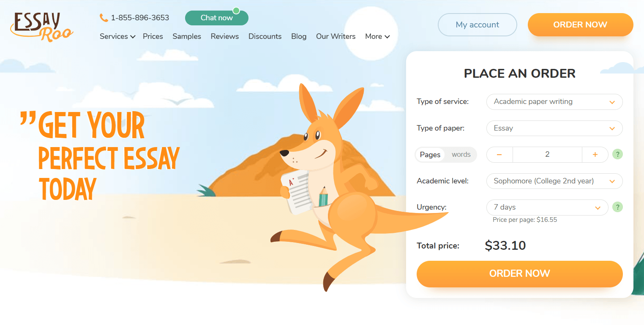Viewport: 644px width, 325px height.
Task: Open the Type of paper dropdown
Action: pos(554,128)
